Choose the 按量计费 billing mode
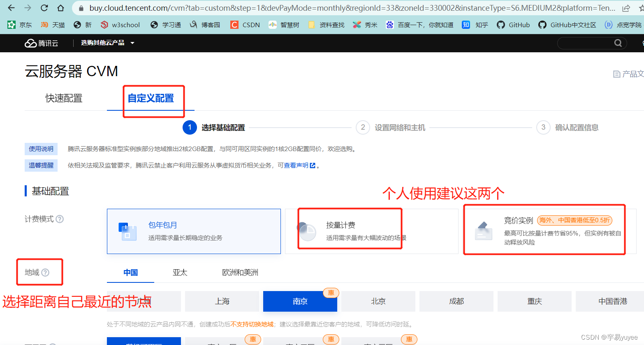This screenshot has width=644, height=345. [x=372, y=231]
